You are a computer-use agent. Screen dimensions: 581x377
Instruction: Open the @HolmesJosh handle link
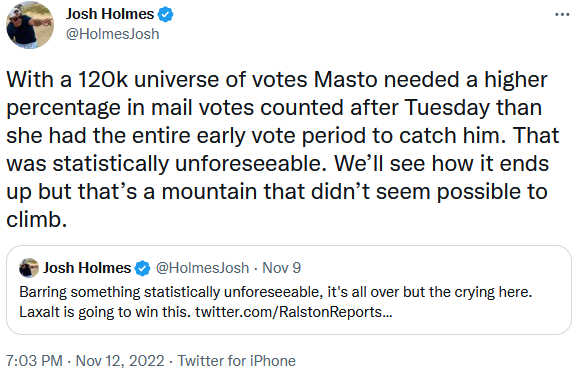point(113,34)
